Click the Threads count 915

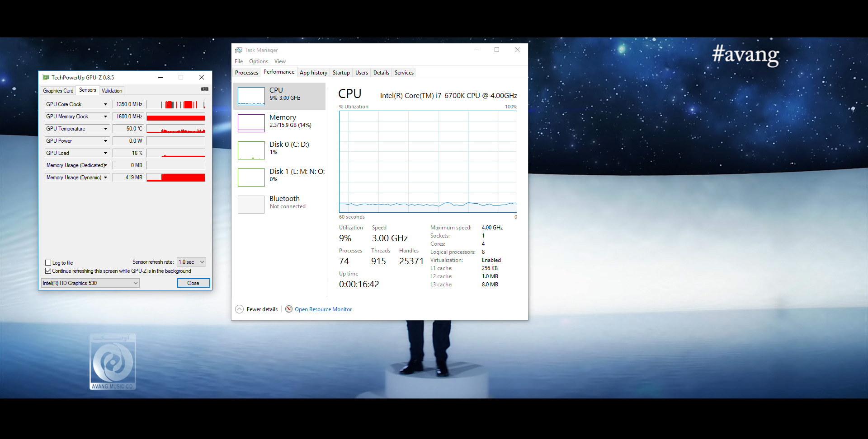point(378,261)
